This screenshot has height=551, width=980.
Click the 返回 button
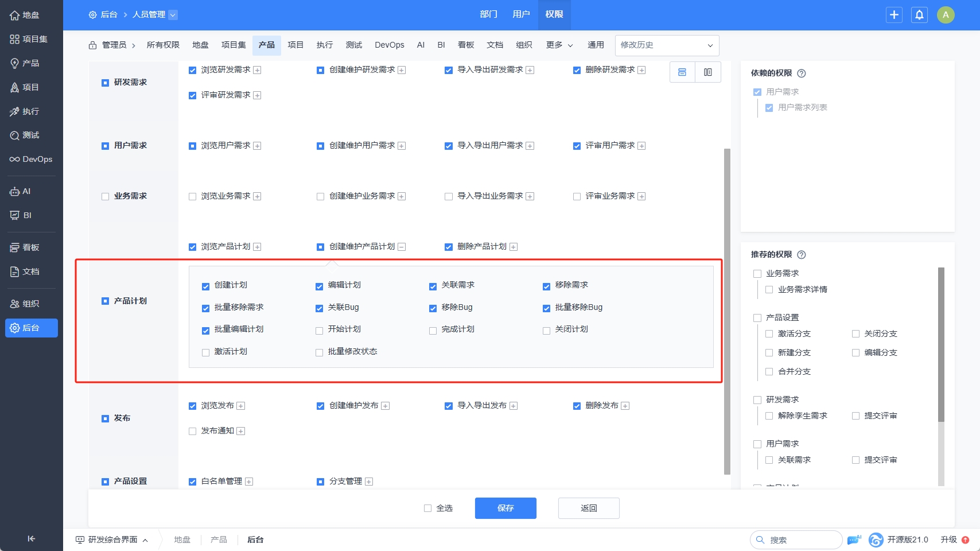[x=589, y=508]
